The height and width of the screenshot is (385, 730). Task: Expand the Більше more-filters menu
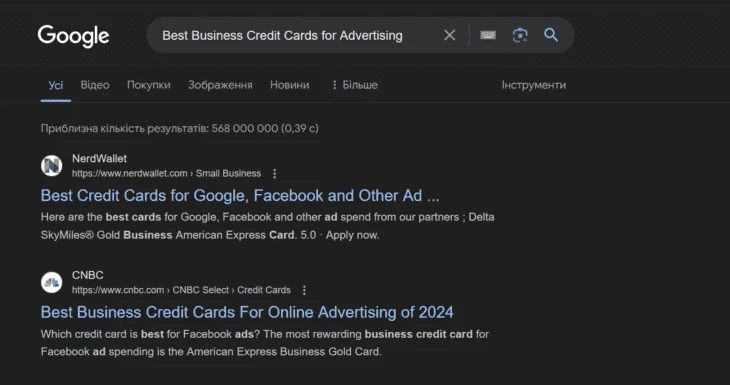[354, 85]
